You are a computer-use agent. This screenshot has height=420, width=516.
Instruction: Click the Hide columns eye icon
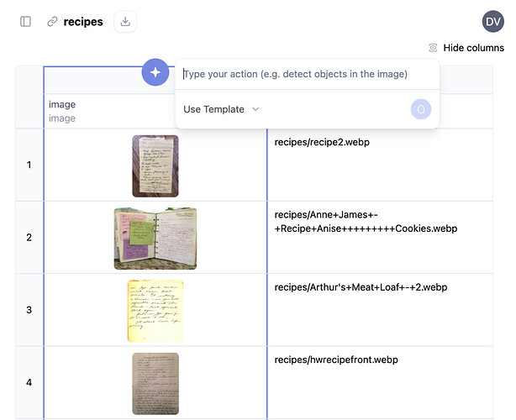coord(433,48)
